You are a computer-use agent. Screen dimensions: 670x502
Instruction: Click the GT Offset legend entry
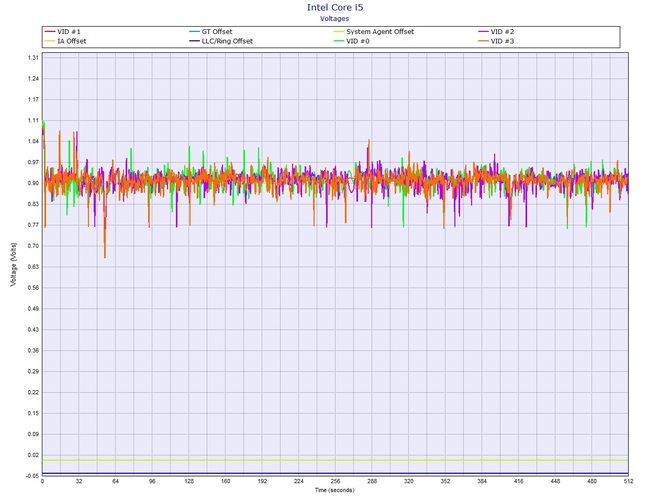[211, 32]
